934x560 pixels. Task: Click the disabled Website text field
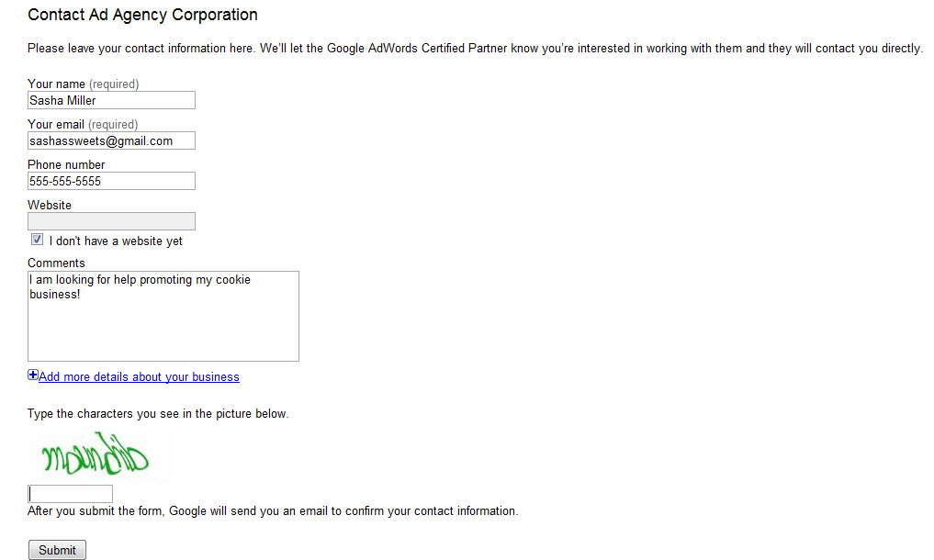111,221
